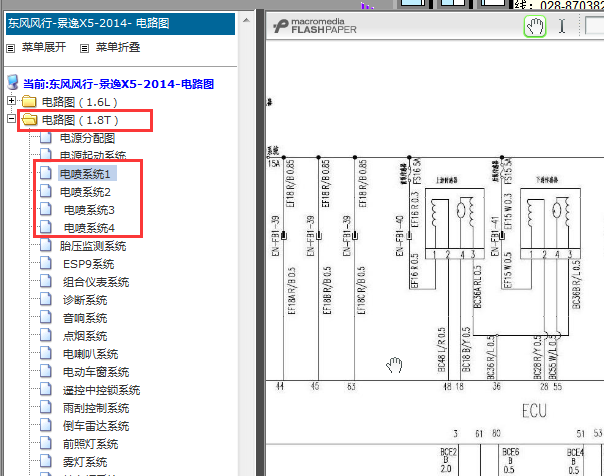This screenshot has height=476, width=604.
Task: Open the 电源起动系统 diagram
Action: point(93,155)
